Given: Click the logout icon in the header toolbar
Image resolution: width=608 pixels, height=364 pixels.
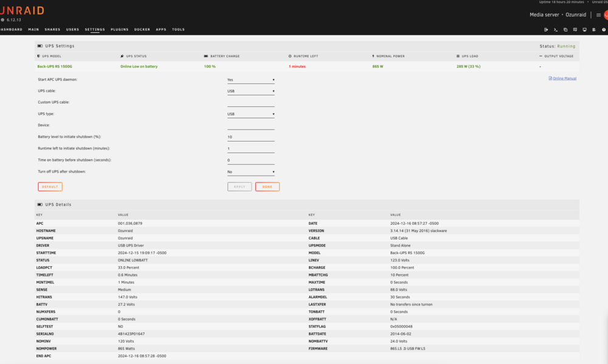Looking at the screenshot, I should click(546, 29).
